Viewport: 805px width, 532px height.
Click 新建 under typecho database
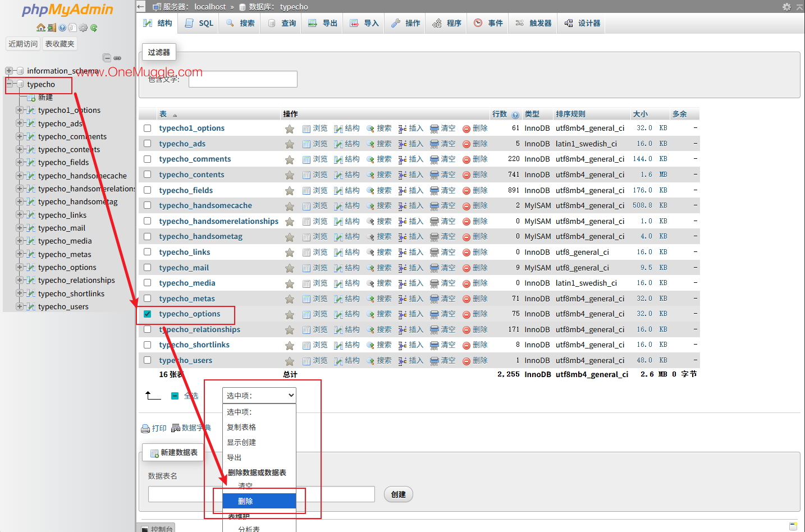pos(45,97)
